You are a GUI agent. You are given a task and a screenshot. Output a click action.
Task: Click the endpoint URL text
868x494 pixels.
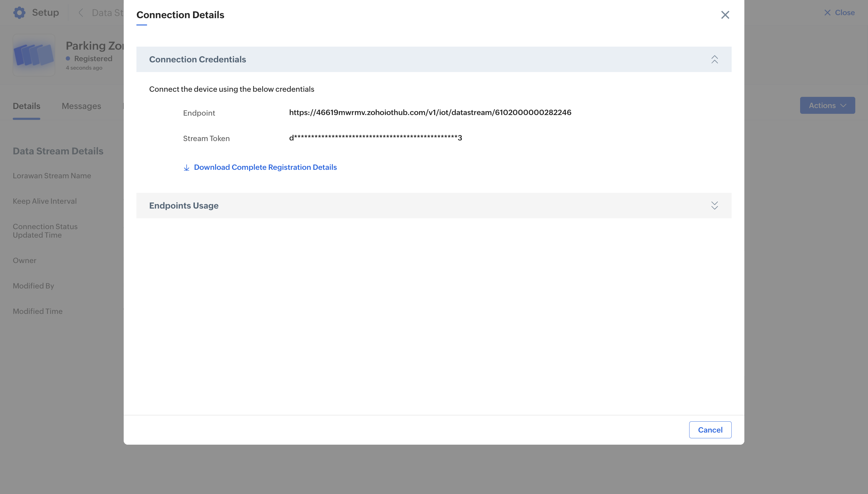[x=430, y=113]
